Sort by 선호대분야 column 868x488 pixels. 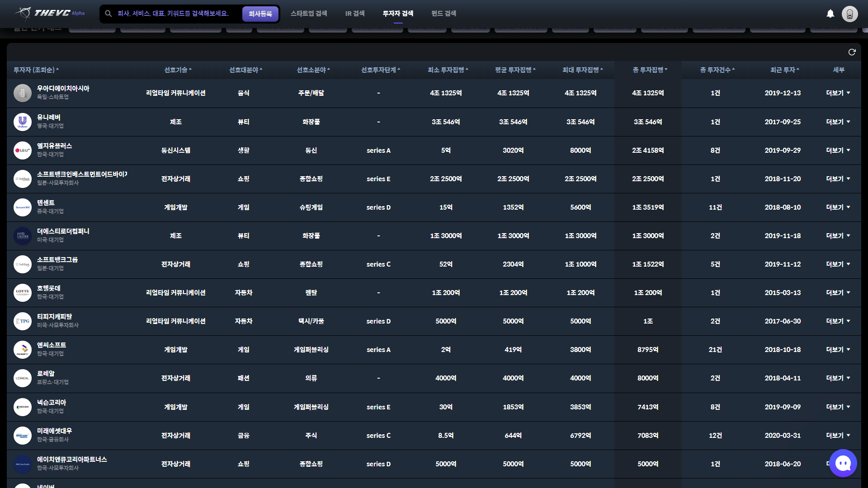click(x=245, y=70)
